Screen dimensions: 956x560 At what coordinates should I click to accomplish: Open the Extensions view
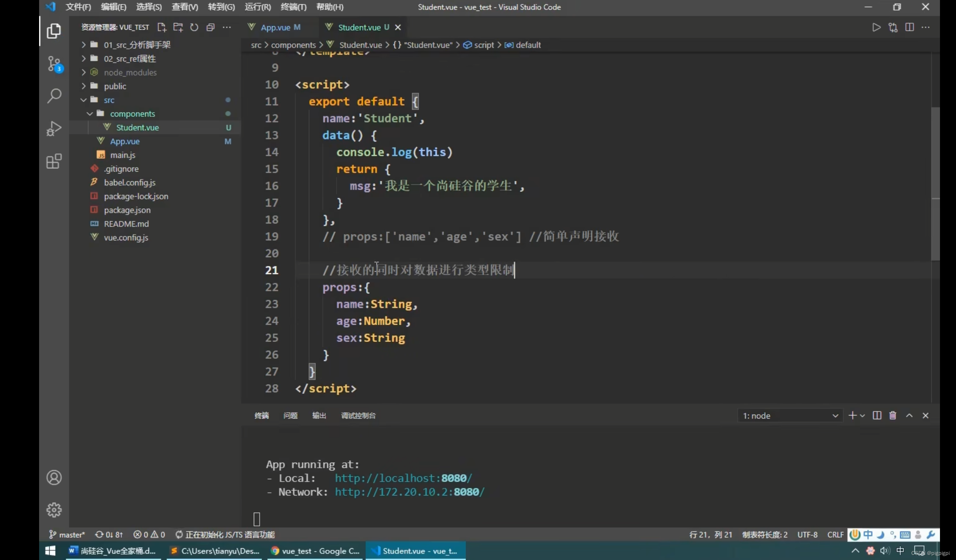[54, 161]
